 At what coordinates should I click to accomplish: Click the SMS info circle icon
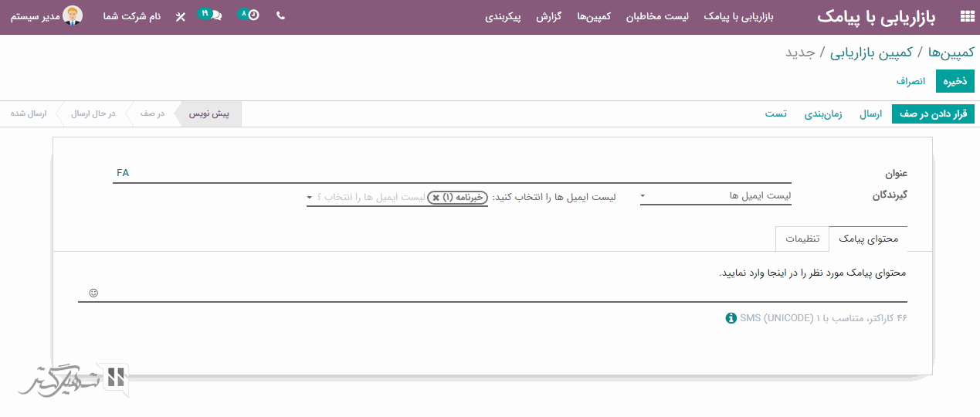731,318
